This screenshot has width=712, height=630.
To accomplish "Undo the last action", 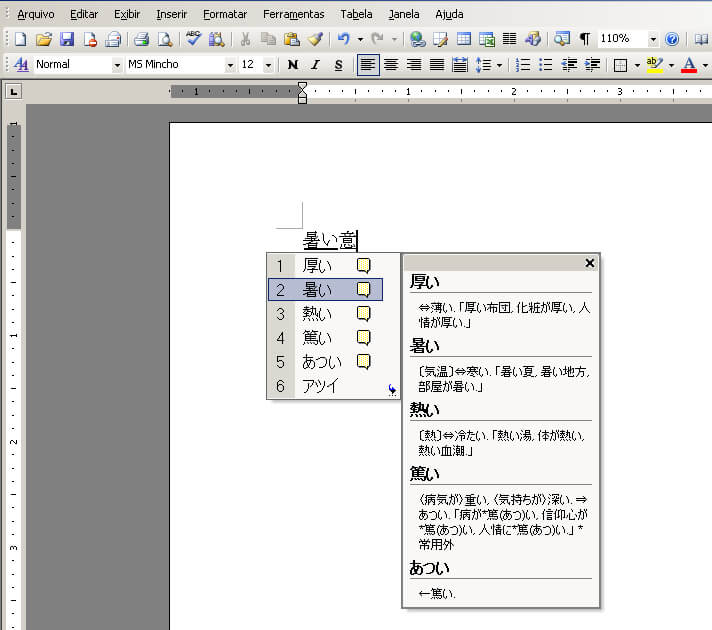I will click(344, 39).
